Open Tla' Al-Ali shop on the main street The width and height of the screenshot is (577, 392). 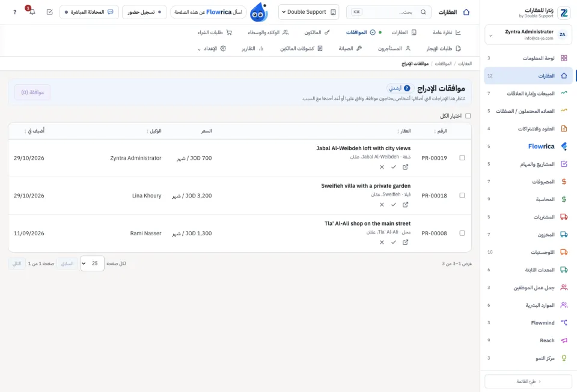coord(368,223)
